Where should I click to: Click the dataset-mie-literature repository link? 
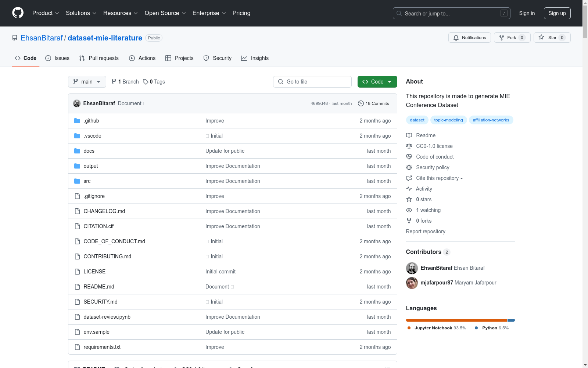pos(105,38)
